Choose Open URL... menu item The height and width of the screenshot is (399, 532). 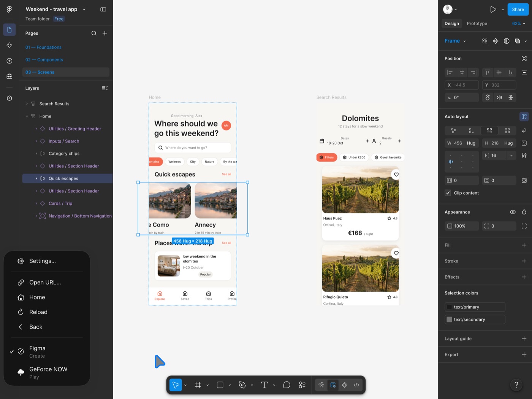click(47, 282)
